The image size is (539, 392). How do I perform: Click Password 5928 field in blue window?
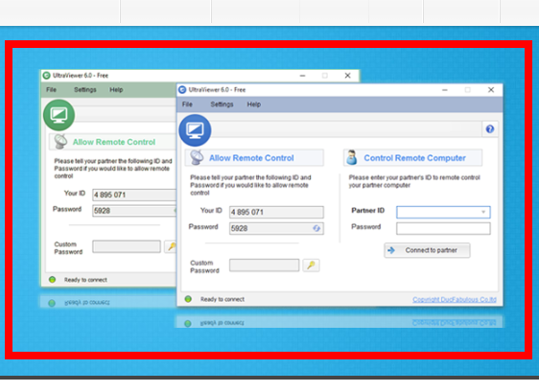pos(276,228)
